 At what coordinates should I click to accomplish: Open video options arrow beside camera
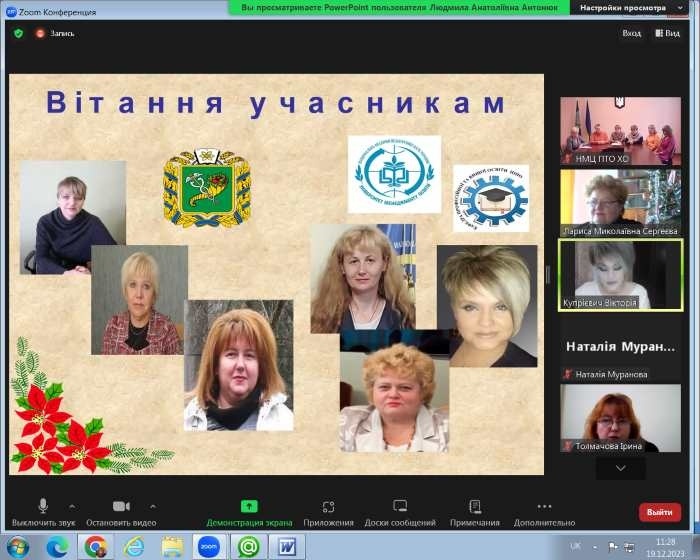152,505
